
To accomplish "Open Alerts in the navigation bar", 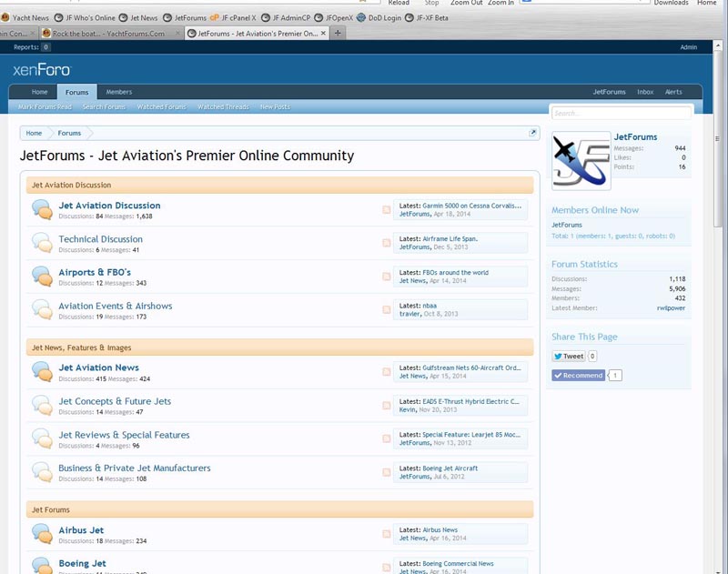I will tap(673, 92).
